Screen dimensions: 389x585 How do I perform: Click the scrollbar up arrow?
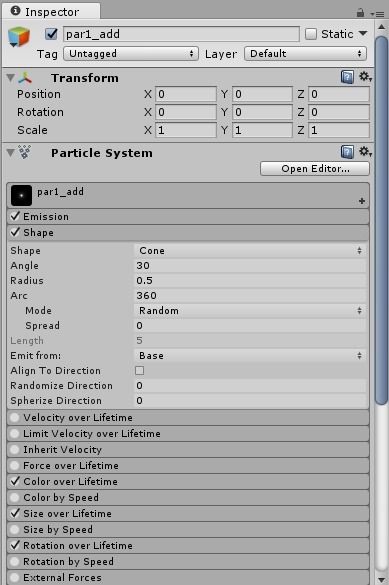coord(381,27)
